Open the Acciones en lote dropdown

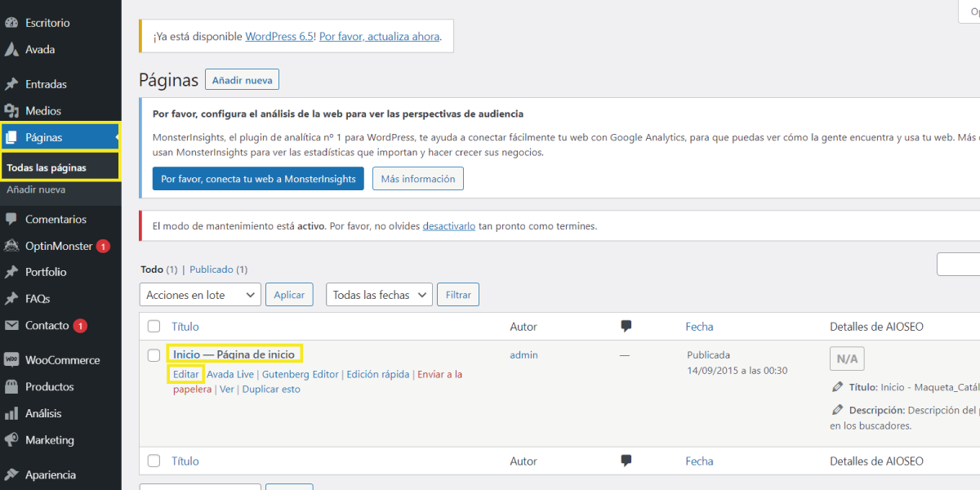200,295
